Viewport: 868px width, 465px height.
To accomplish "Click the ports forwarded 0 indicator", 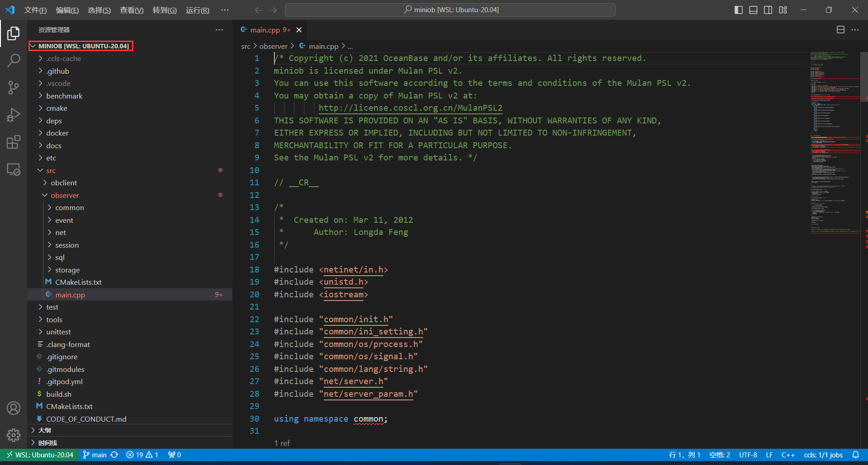I will coord(175,455).
